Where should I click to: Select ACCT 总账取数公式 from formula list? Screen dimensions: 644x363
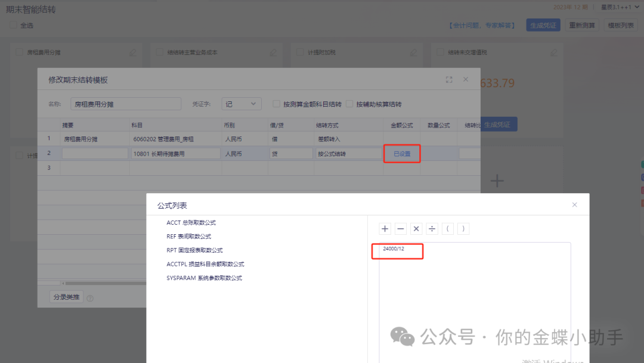coord(191,223)
